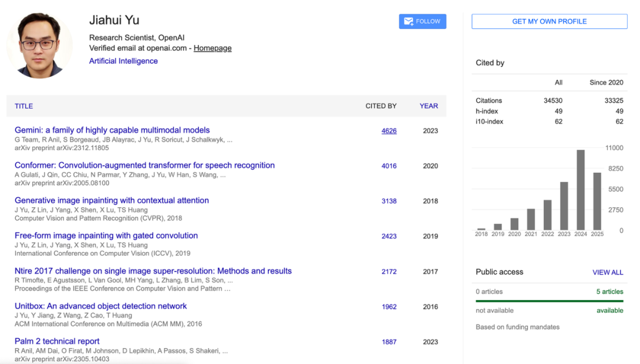Click the Get My Own Profile button
The height and width of the screenshot is (364, 640).
pyautogui.click(x=549, y=21)
